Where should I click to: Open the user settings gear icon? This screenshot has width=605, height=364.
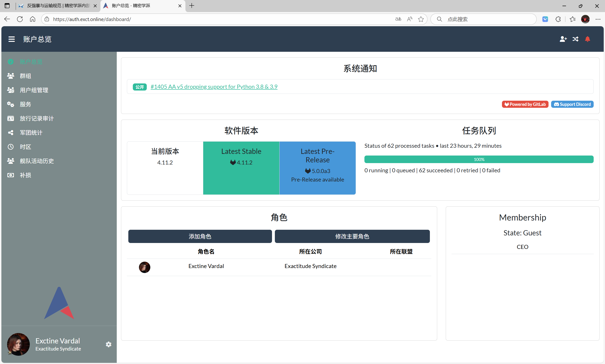(x=109, y=344)
